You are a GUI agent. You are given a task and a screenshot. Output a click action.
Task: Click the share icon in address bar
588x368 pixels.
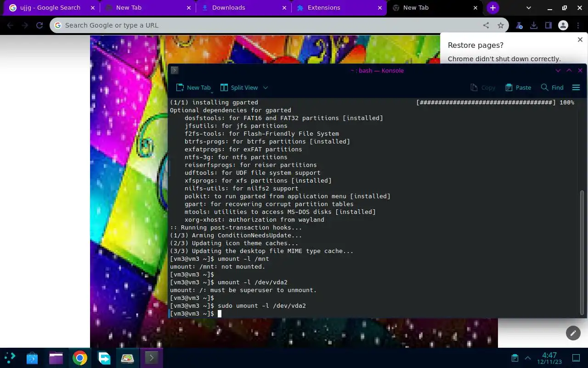[486, 25]
